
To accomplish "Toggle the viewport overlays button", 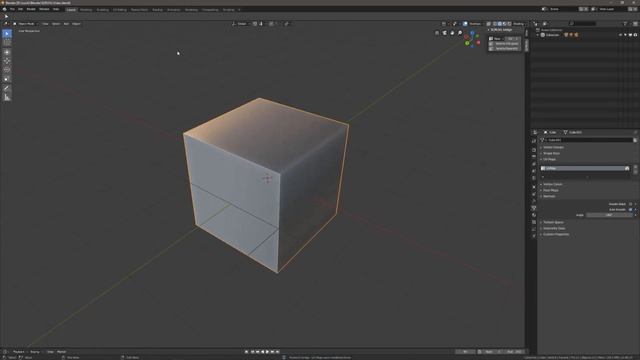I will coord(465,24).
